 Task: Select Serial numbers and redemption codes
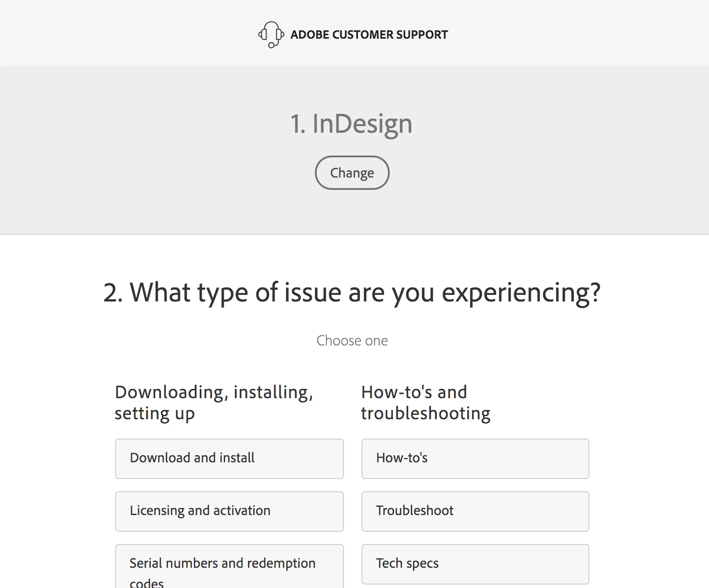click(230, 566)
